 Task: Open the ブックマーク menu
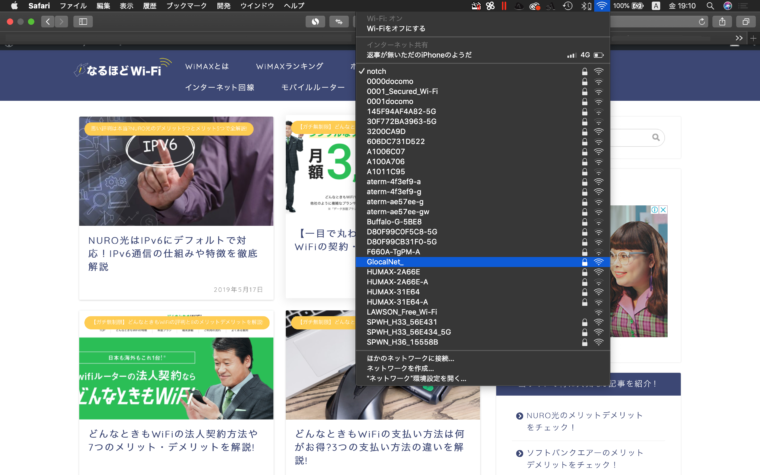coord(187,6)
